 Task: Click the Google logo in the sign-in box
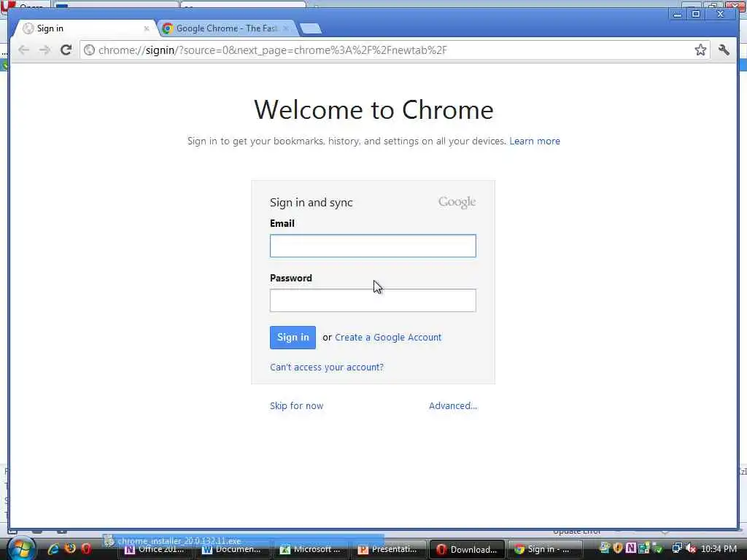457,202
